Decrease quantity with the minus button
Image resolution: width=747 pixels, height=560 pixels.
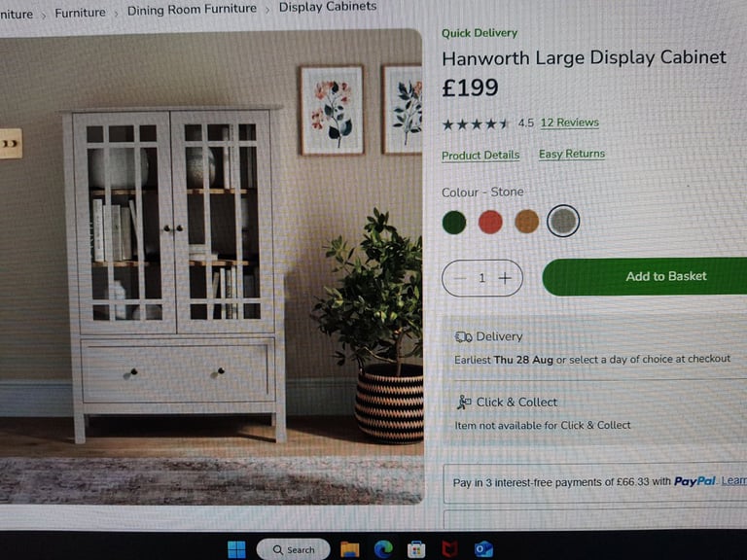coord(459,278)
